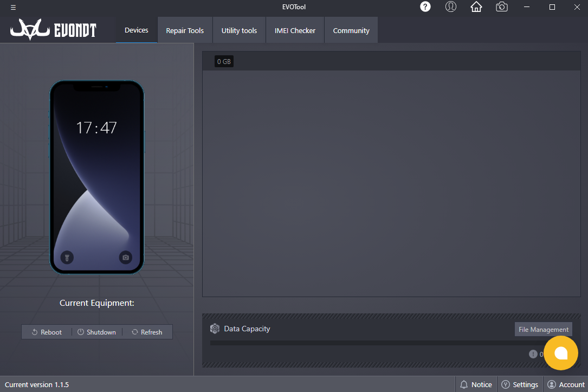
Task: Reboot the connected device
Action: [x=47, y=332]
